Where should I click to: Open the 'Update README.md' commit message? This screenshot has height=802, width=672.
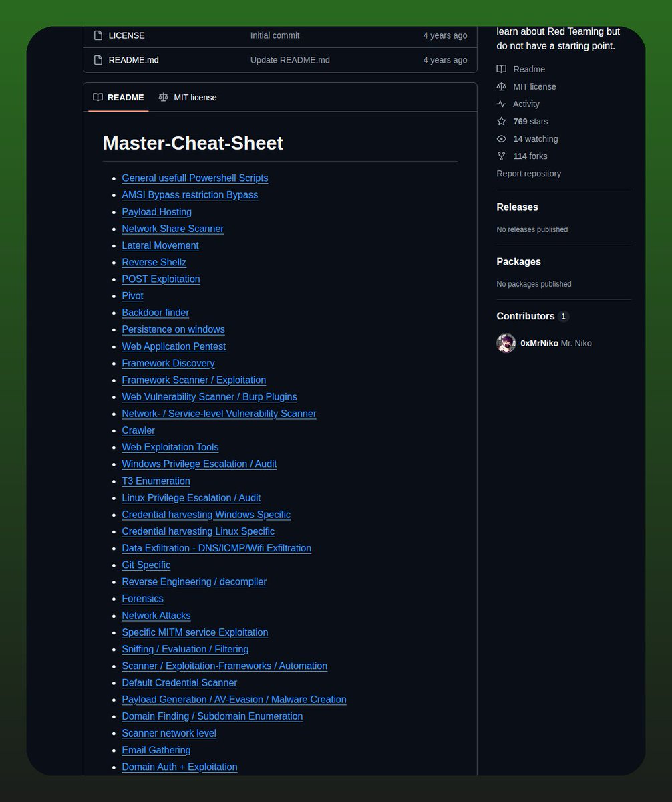tap(290, 60)
